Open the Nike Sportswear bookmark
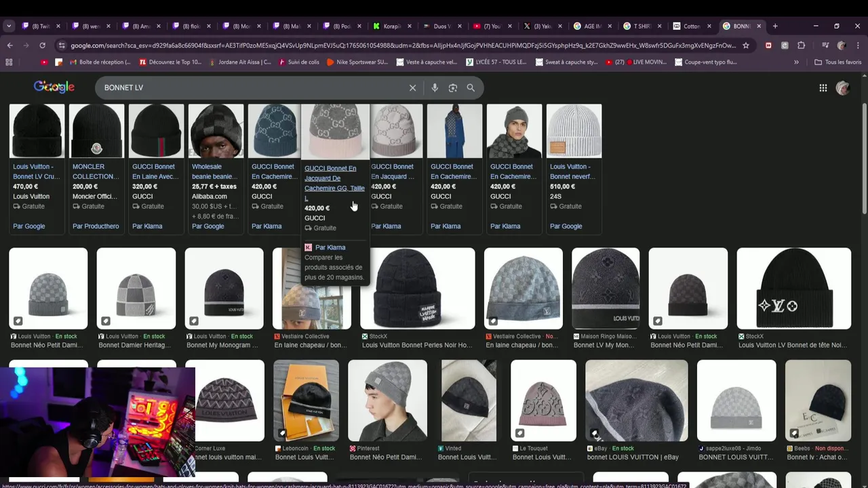 357,62
